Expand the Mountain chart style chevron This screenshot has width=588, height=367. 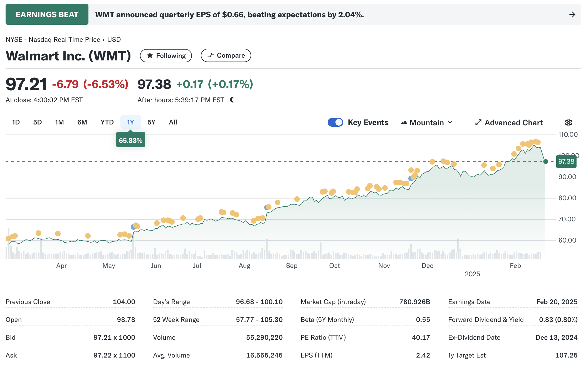(450, 123)
